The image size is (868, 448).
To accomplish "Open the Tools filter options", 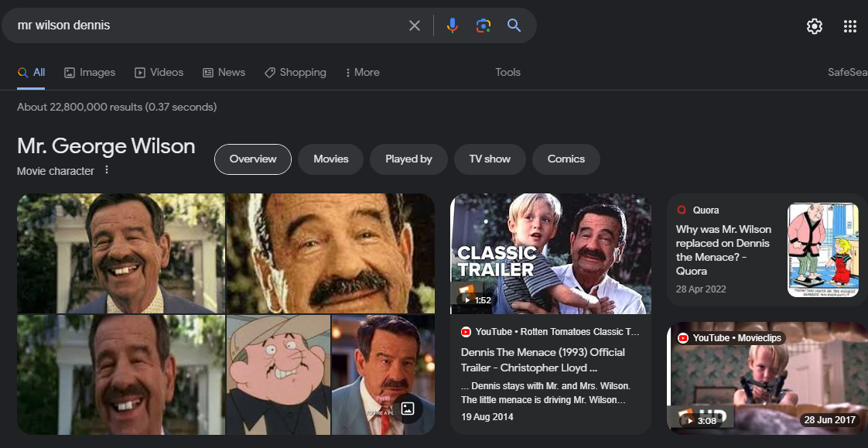I will pos(507,73).
